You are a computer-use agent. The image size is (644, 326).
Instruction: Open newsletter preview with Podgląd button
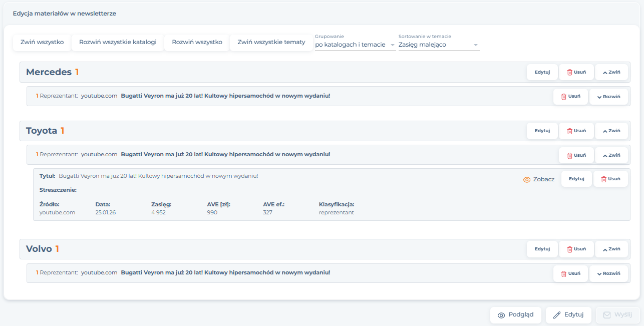[x=516, y=315]
